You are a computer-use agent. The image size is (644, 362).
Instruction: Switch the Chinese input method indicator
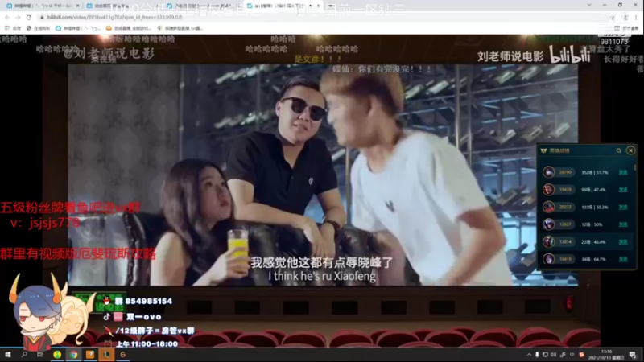click(572, 355)
